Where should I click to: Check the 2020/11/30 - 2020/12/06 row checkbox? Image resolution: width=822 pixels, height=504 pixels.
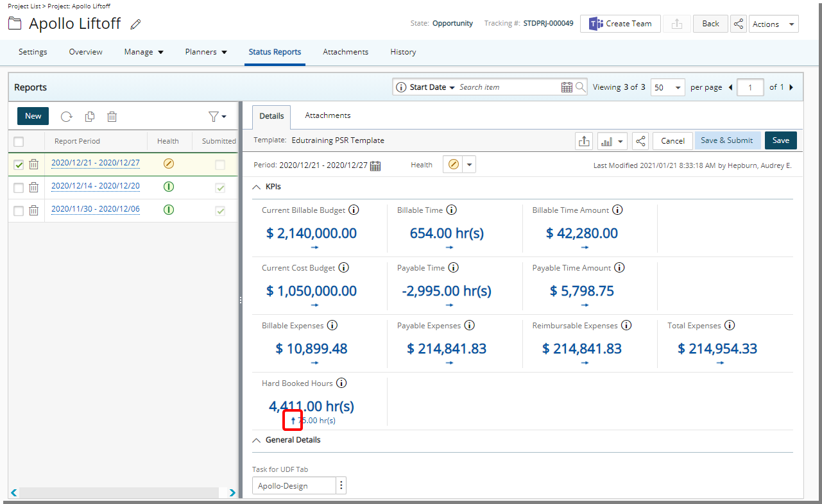19,211
